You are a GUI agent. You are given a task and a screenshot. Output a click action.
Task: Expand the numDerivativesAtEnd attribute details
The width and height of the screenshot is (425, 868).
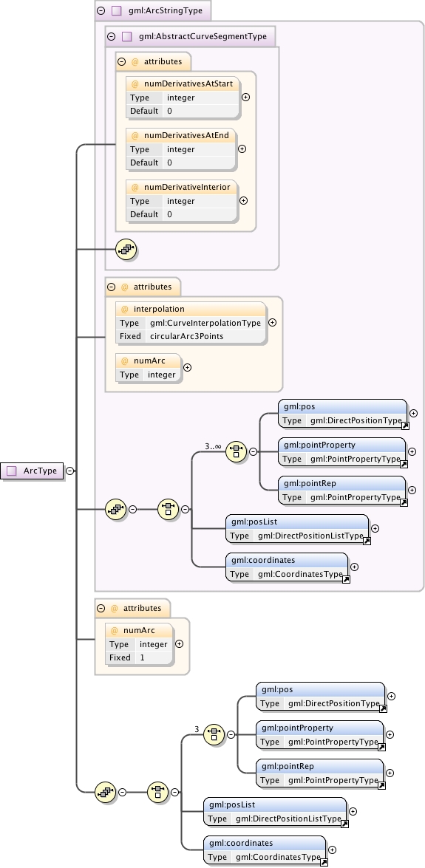pos(242,149)
